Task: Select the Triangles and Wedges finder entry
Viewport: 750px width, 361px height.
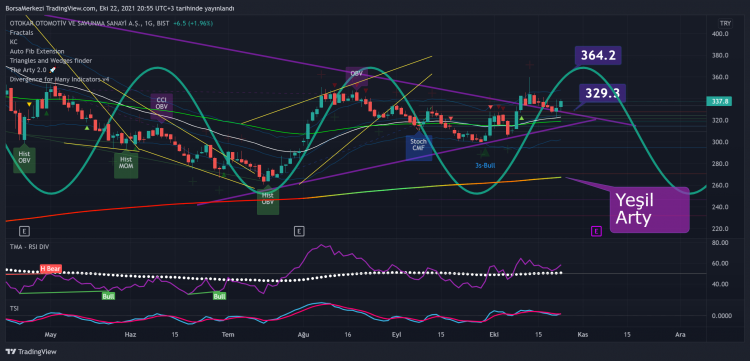Action: [x=51, y=60]
